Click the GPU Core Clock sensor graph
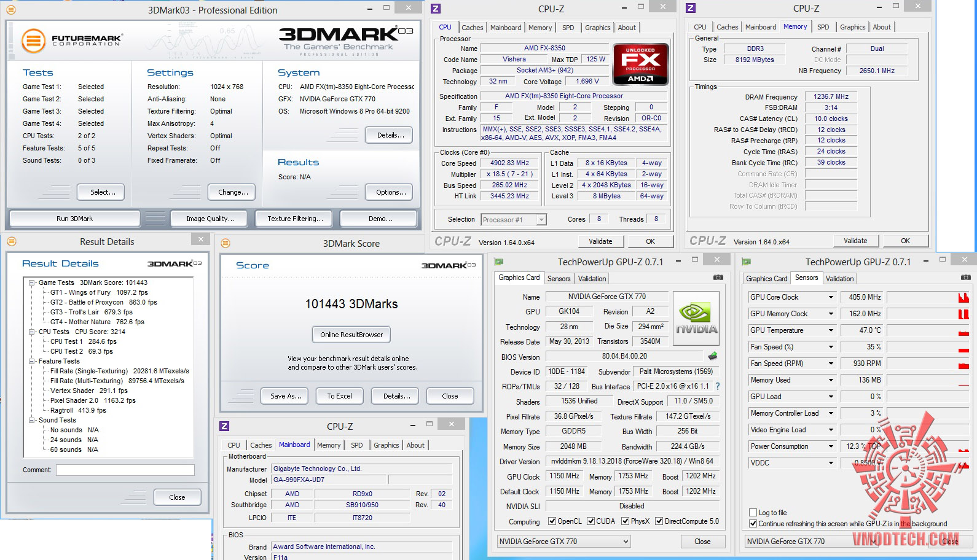The width and height of the screenshot is (977, 560). [928, 297]
